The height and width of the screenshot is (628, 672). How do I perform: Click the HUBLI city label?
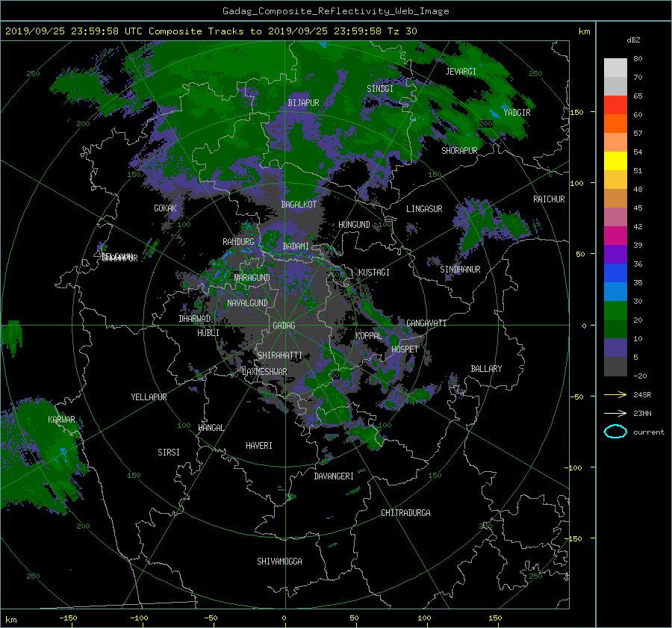point(208,333)
